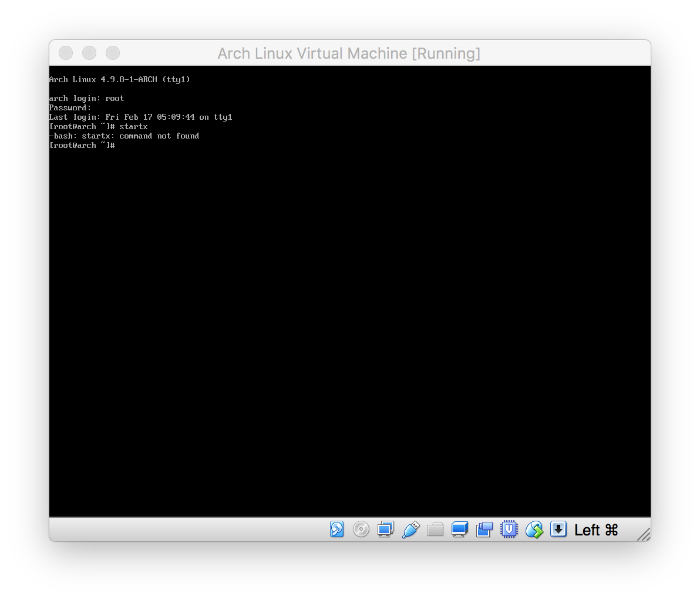The height and width of the screenshot is (600, 700).
Task: Open the USB devices status icon
Action: tap(410, 530)
